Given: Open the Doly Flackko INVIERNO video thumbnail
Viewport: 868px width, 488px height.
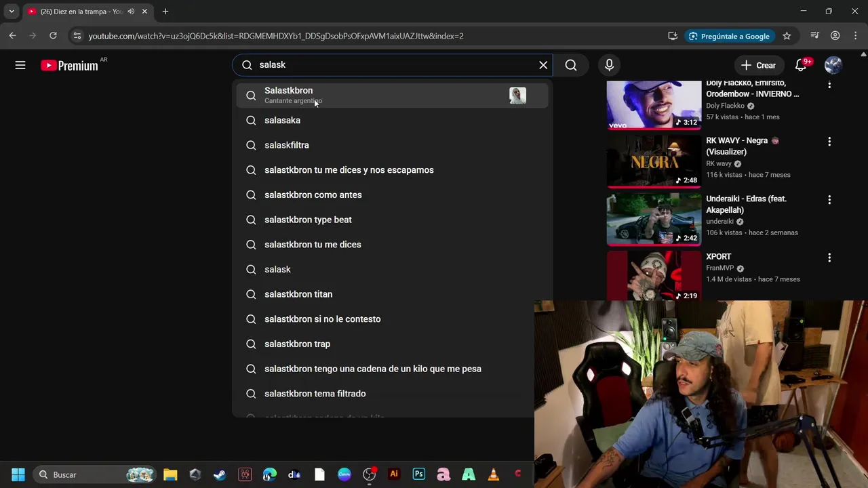Looking at the screenshot, I should tap(654, 105).
